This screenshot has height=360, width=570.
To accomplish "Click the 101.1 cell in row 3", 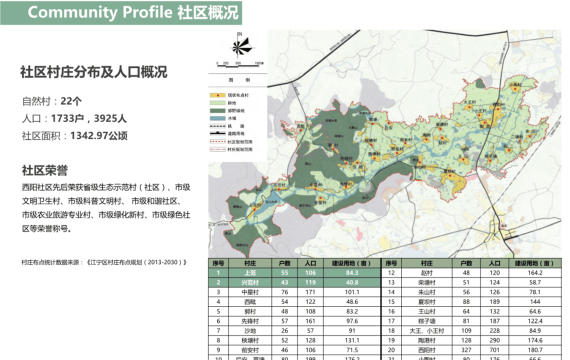I will pyautogui.click(x=352, y=292).
